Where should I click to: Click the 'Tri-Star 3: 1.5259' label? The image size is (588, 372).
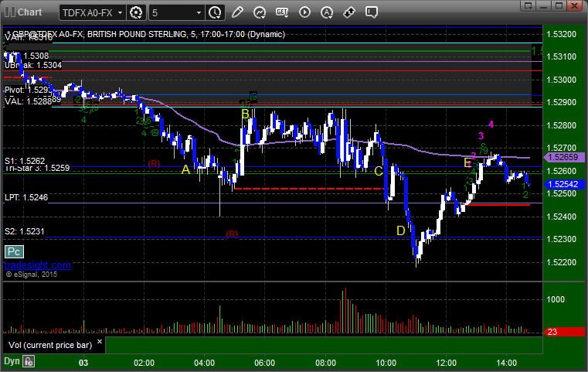point(37,168)
